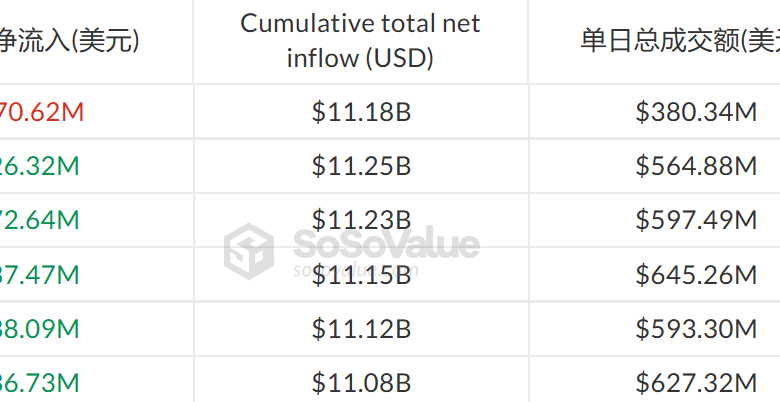Select the Cumulative total net inflow header
The height and width of the screenshot is (402, 780).
[360, 40]
